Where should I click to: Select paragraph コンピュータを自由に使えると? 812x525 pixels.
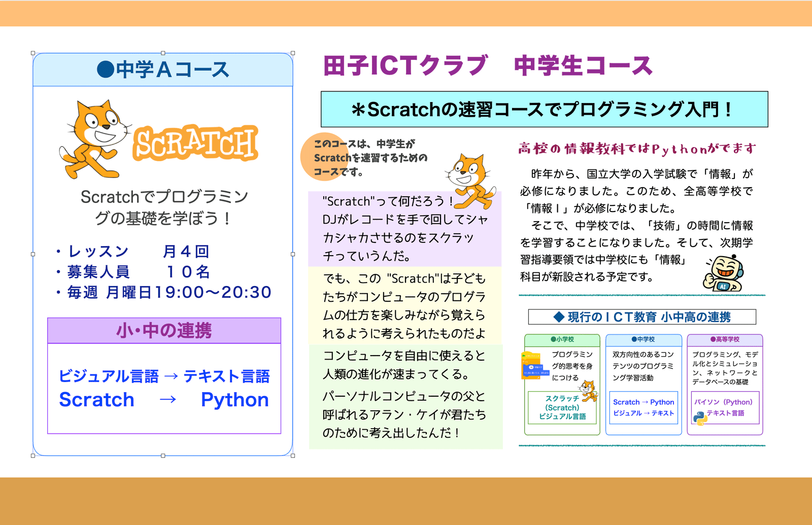404,365
